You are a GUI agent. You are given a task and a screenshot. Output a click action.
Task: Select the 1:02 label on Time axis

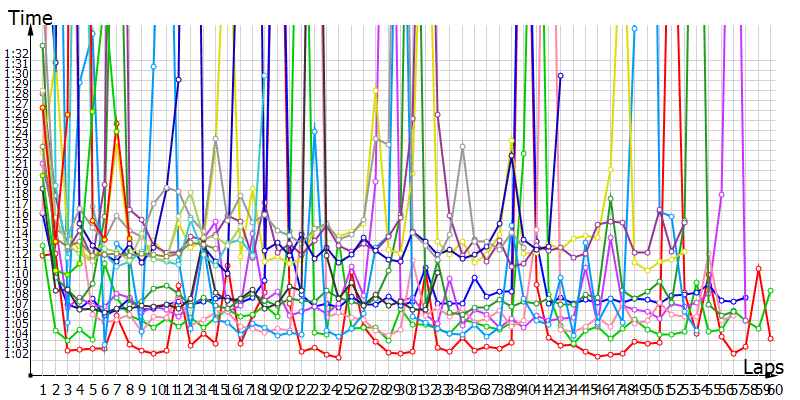click(16, 353)
